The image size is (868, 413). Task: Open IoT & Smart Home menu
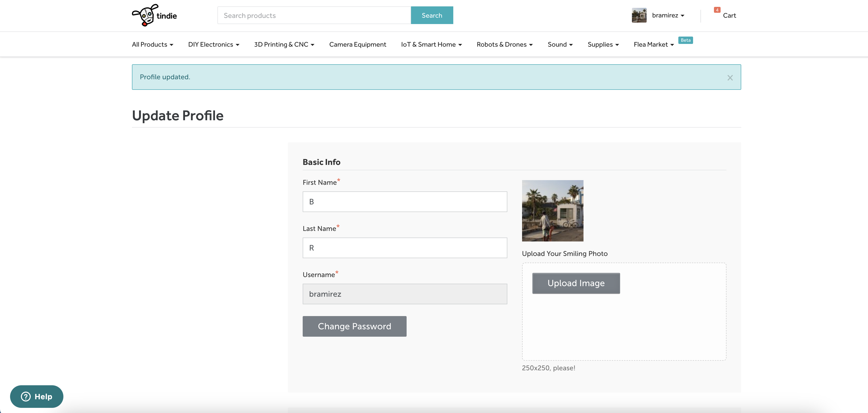tap(431, 44)
